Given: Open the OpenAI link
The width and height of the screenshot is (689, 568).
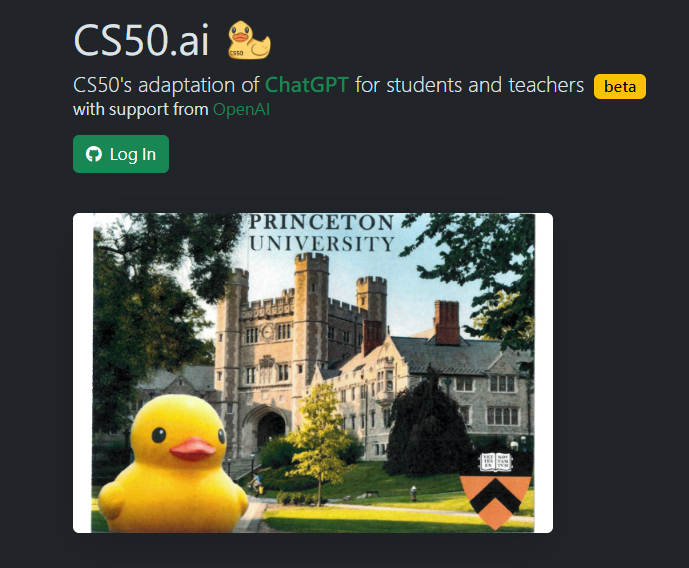Looking at the screenshot, I should pyautogui.click(x=241, y=109).
